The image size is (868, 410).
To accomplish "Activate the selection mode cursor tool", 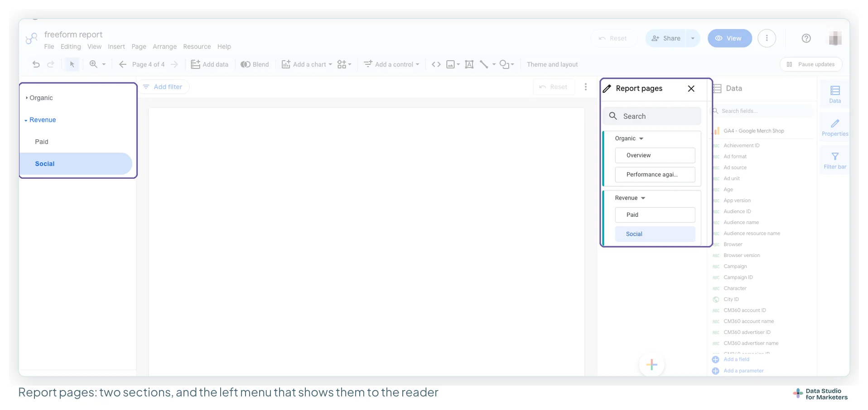I will (72, 64).
